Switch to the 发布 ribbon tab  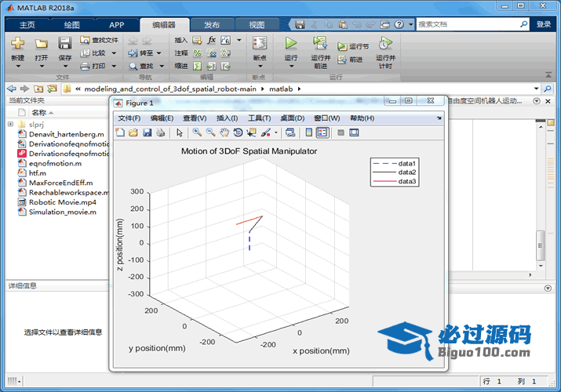212,24
